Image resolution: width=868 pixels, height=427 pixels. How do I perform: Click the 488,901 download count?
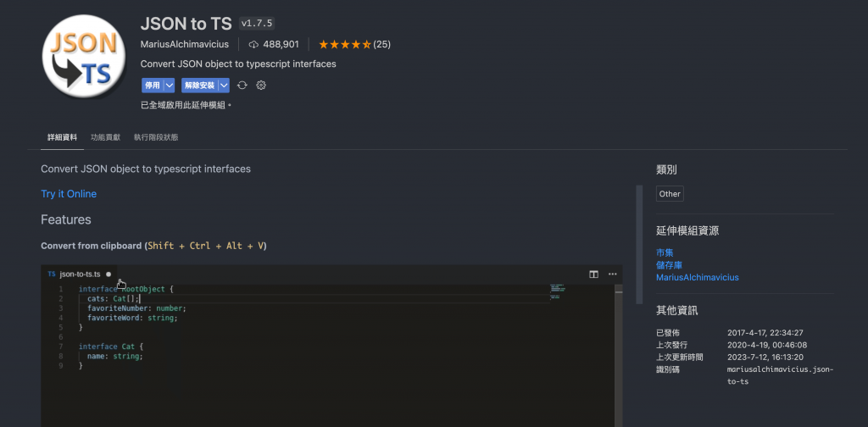[x=281, y=44]
